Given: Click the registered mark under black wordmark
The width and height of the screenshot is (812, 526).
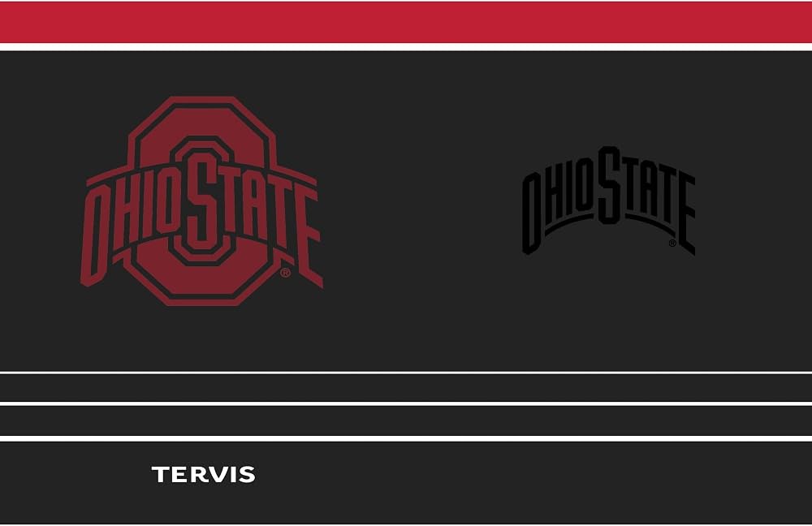Looking at the screenshot, I should (x=672, y=243).
